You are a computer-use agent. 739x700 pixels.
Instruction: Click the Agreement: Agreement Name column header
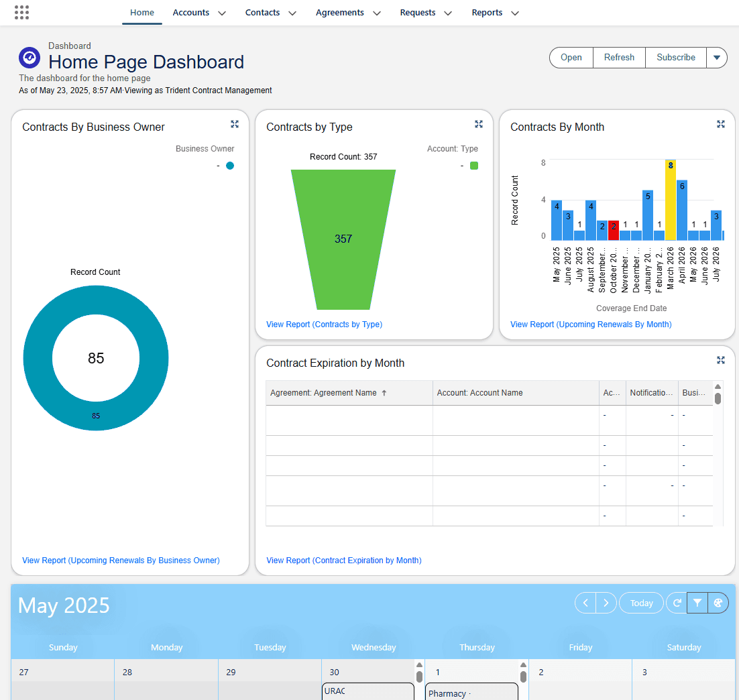[349, 393]
